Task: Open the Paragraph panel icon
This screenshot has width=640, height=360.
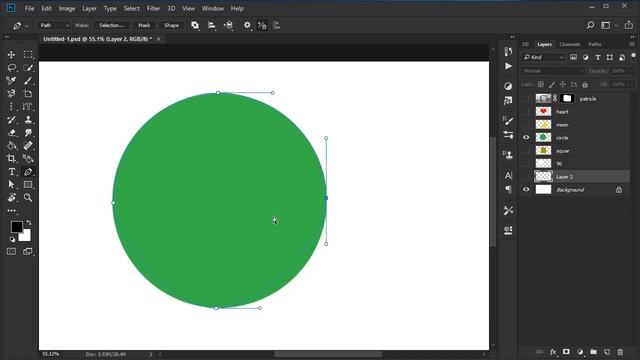Action: pyautogui.click(x=508, y=189)
